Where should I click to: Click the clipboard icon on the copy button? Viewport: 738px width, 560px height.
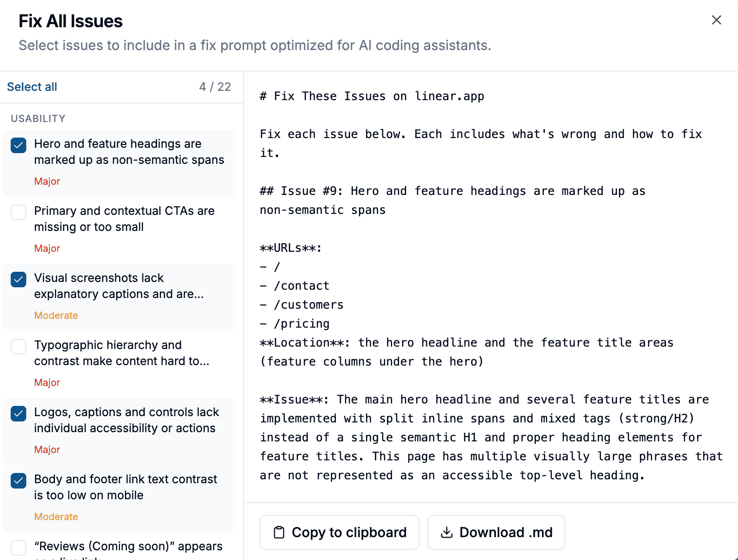[x=279, y=532]
